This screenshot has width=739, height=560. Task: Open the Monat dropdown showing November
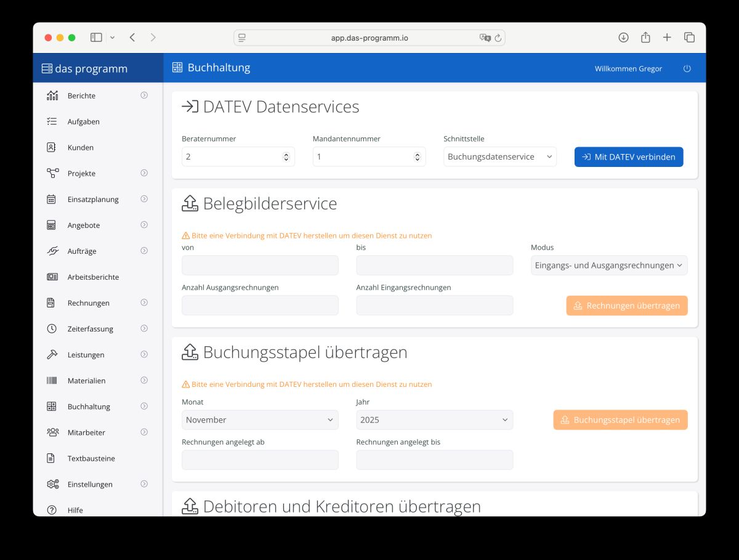click(259, 420)
